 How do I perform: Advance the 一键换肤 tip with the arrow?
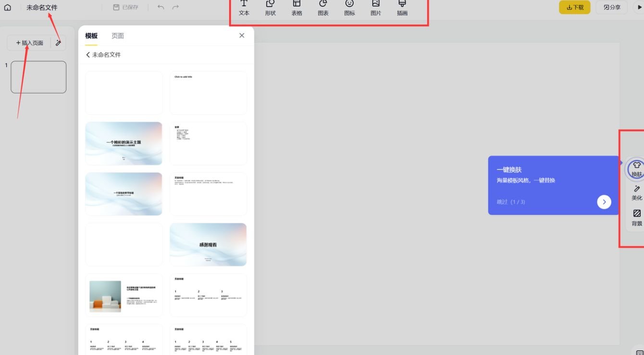tap(604, 202)
